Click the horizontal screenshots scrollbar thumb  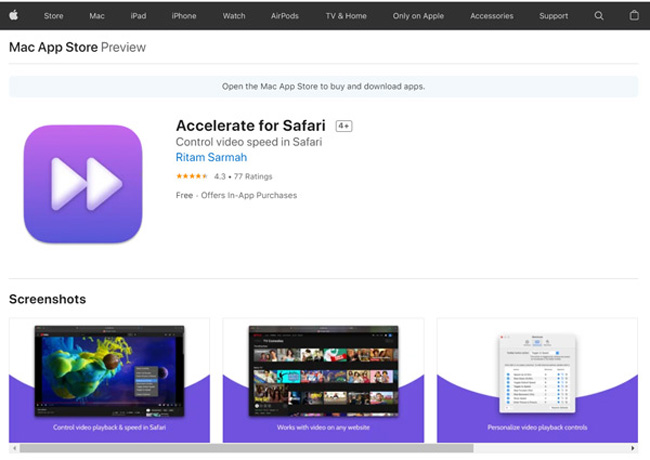point(247,448)
